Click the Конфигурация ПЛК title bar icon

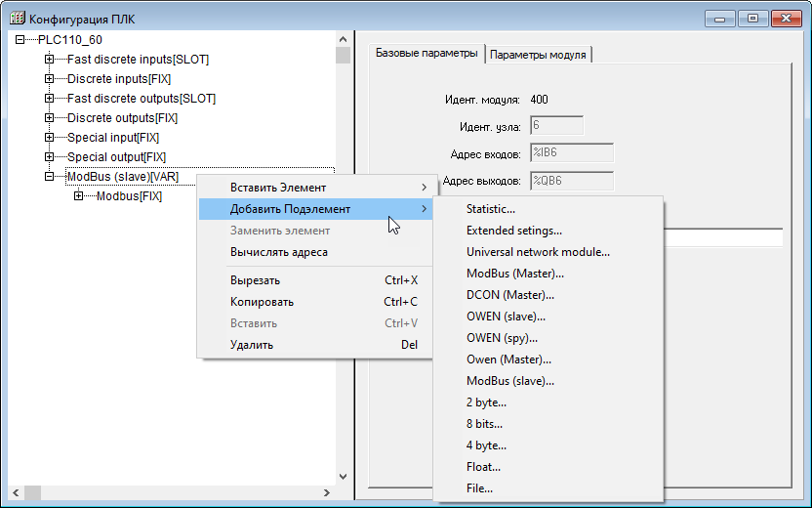(x=17, y=18)
